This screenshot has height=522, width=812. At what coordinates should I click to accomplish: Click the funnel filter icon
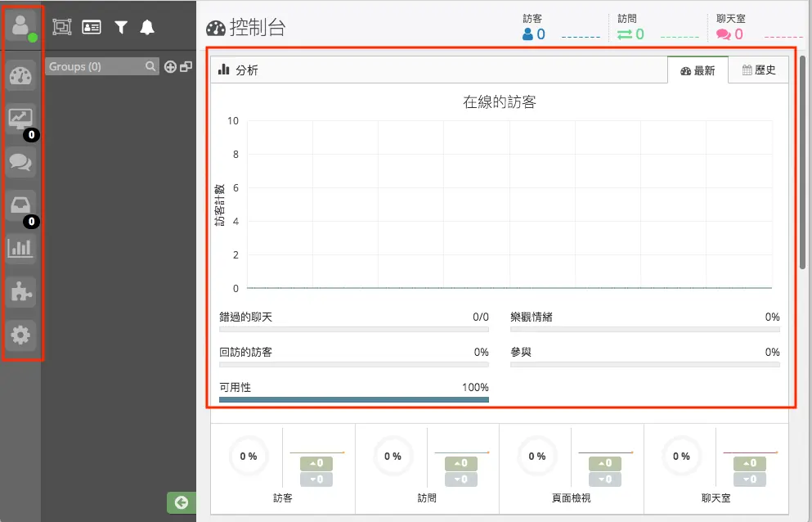(x=121, y=27)
